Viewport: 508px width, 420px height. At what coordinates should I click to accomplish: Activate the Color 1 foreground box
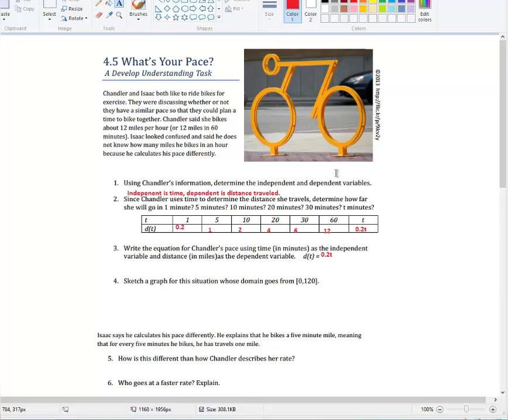(292, 11)
